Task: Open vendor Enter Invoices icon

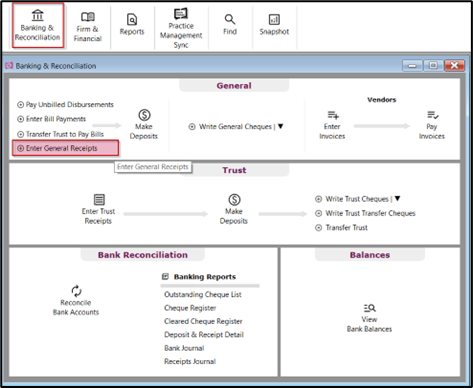Action: [x=333, y=115]
